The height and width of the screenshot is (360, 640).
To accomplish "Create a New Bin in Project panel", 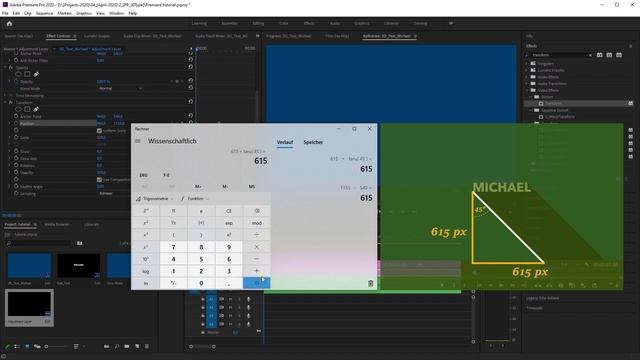I will click(x=127, y=347).
